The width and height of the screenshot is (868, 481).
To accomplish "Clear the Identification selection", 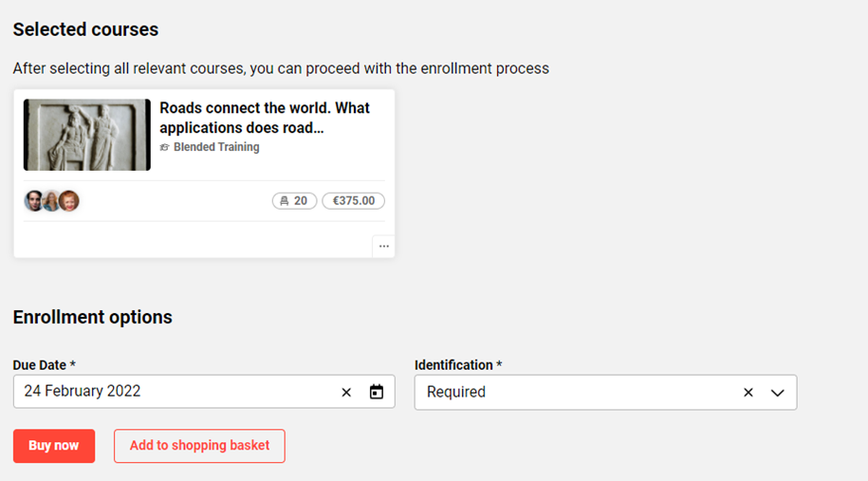I will [748, 392].
